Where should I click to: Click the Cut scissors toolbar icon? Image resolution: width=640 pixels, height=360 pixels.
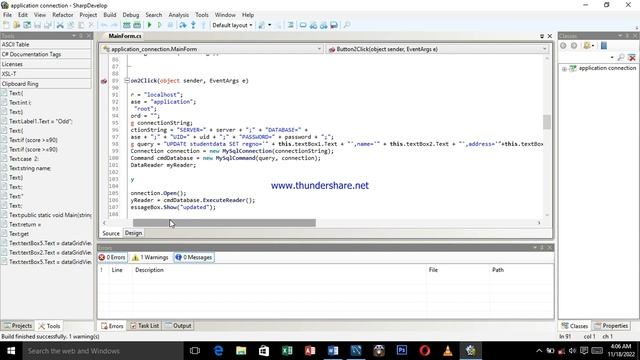[60, 25]
